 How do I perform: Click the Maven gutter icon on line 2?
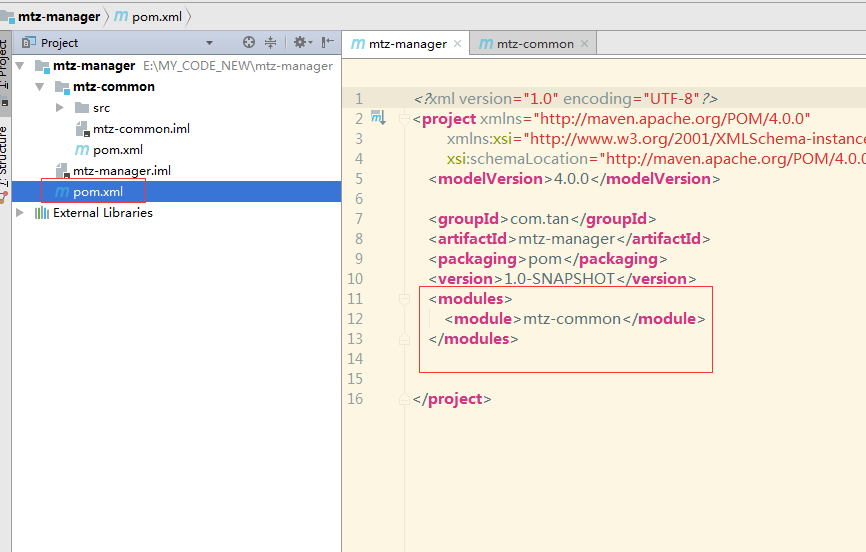pos(378,118)
